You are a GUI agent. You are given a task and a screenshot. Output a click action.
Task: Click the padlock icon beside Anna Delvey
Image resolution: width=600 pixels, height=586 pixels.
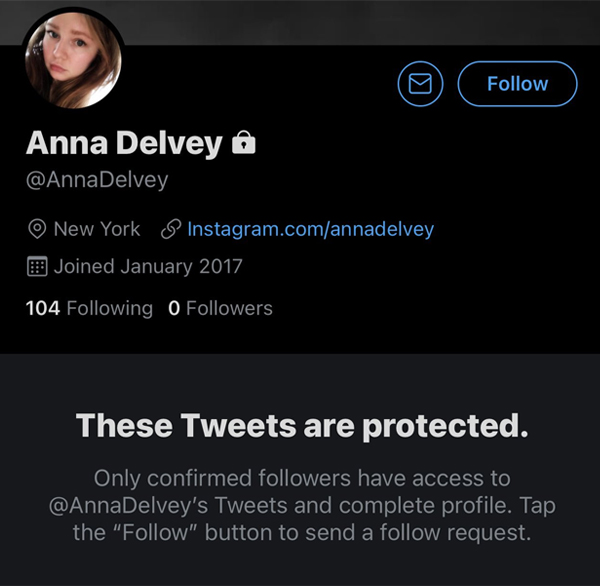(244, 144)
